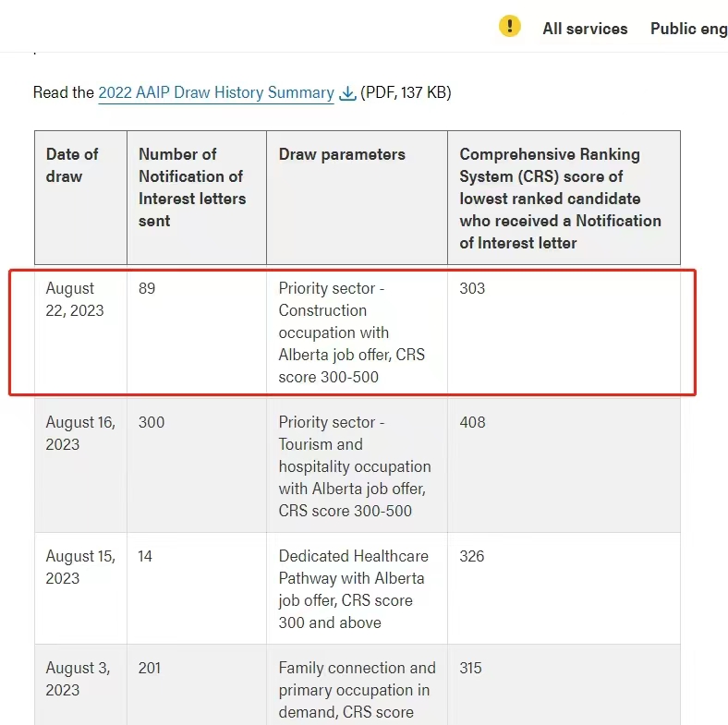
Task: Open the All services menu
Action: pos(585,29)
